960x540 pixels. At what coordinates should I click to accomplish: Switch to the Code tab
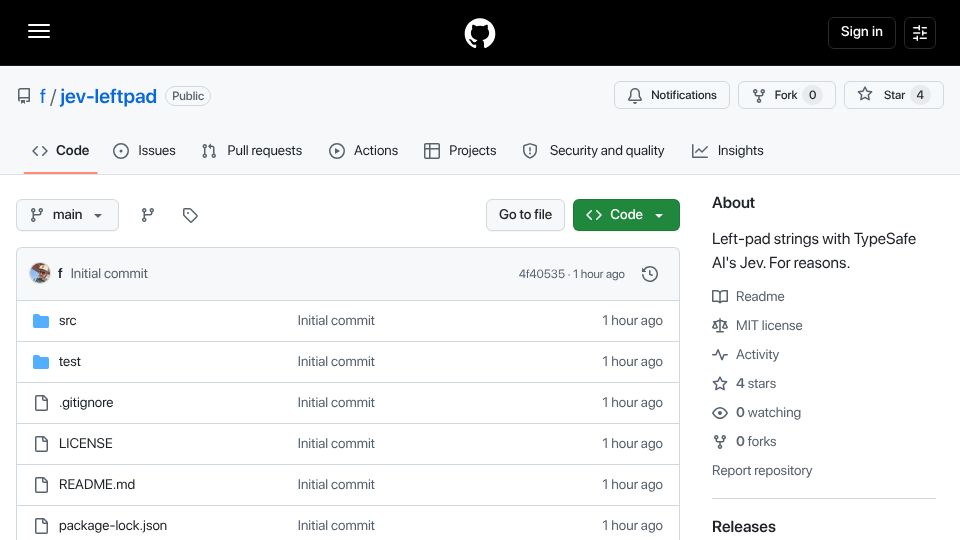[x=61, y=151]
